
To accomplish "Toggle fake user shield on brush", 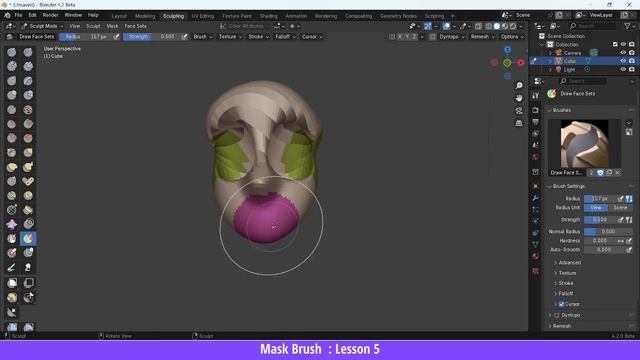I will [600, 173].
